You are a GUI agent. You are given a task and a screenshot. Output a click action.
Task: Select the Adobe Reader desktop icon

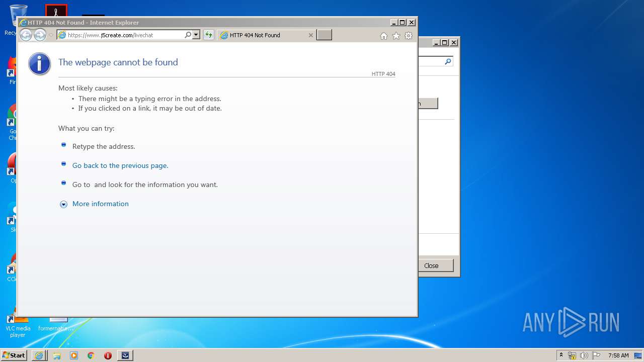coord(56,10)
